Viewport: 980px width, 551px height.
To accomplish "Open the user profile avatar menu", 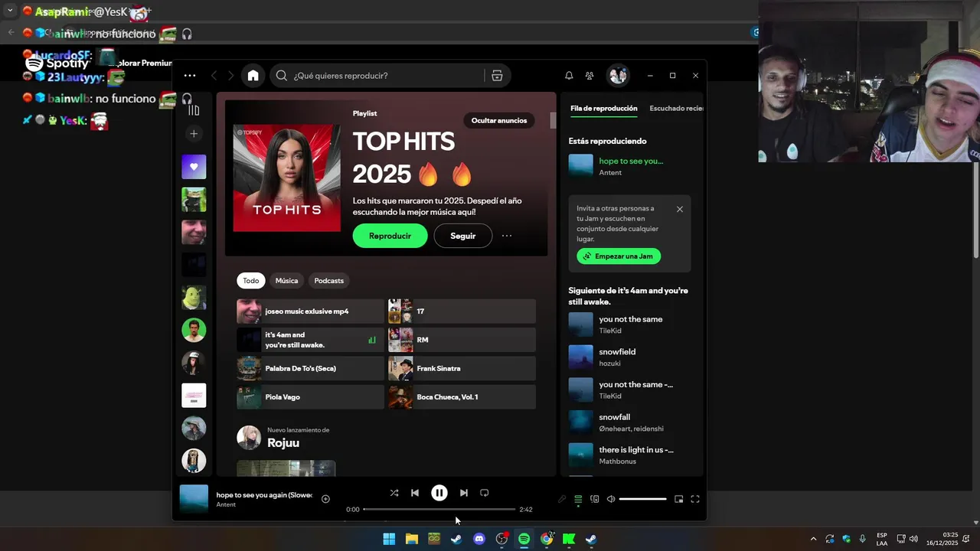I will pyautogui.click(x=618, y=76).
